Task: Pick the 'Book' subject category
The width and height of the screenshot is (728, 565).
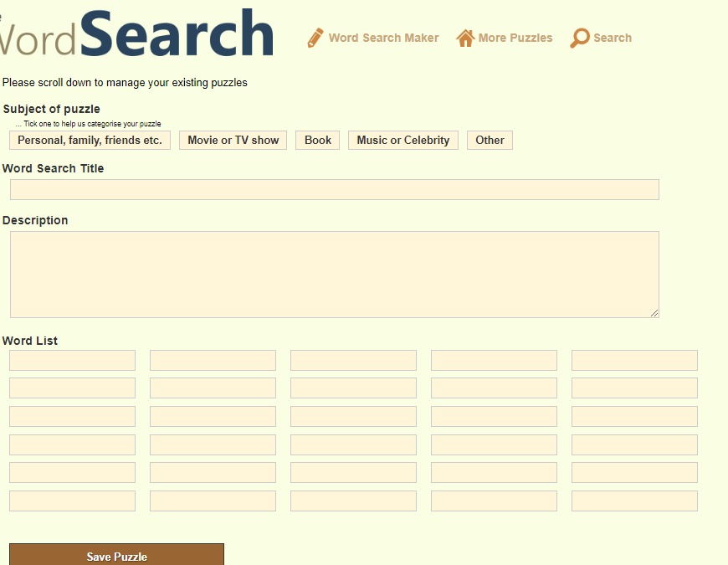Action: pyautogui.click(x=317, y=141)
